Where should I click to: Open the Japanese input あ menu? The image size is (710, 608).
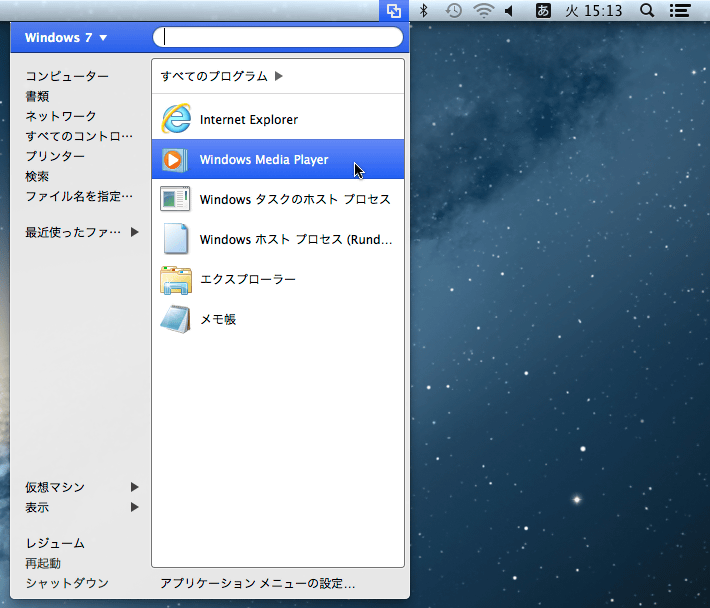(x=543, y=10)
